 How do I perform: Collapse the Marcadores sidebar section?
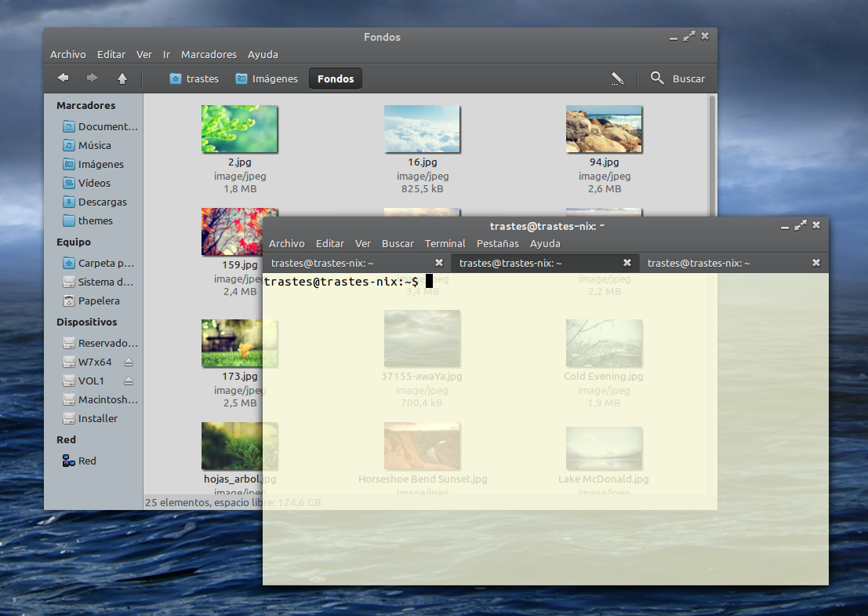coord(85,105)
